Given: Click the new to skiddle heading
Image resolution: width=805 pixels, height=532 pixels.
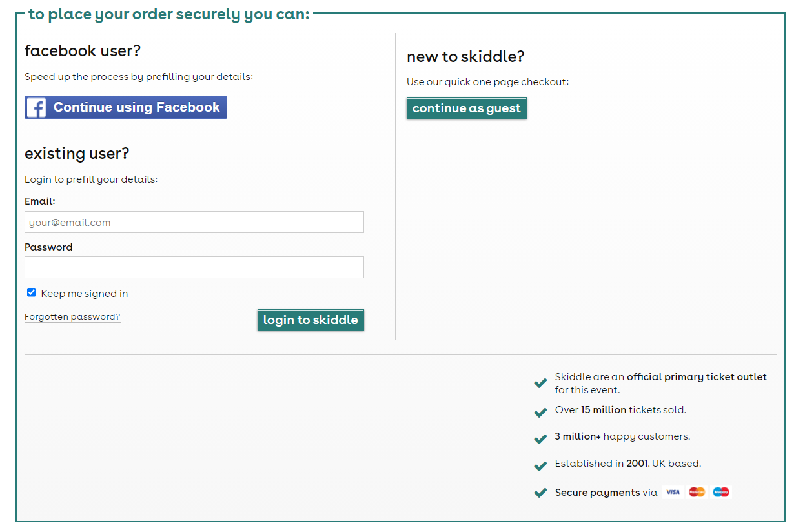Looking at the screenshot, I should 465,57.
